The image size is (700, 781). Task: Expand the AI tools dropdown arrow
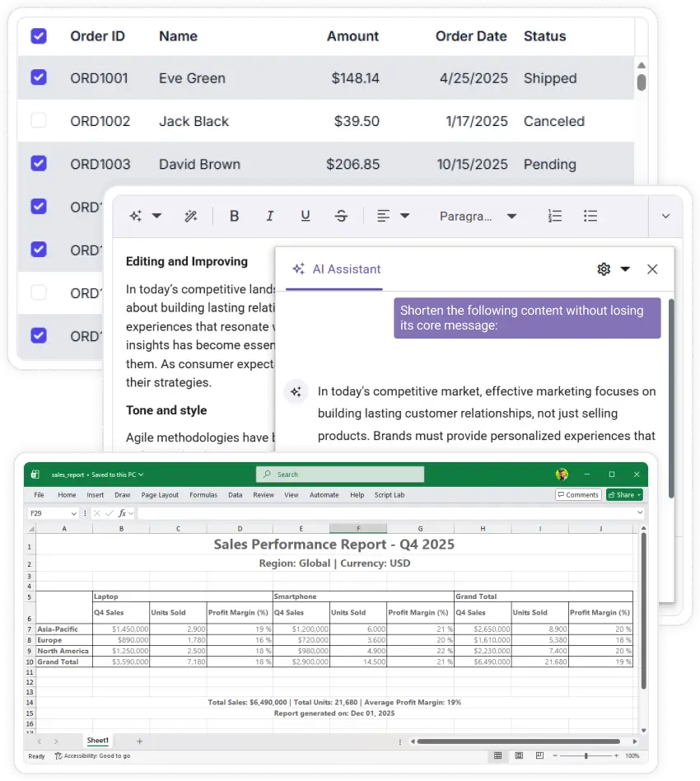(x=156, y=216)
